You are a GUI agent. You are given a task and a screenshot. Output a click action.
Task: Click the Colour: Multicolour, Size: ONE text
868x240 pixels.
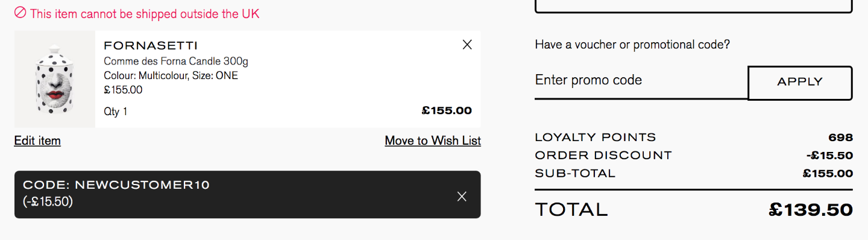click(171, 76)
